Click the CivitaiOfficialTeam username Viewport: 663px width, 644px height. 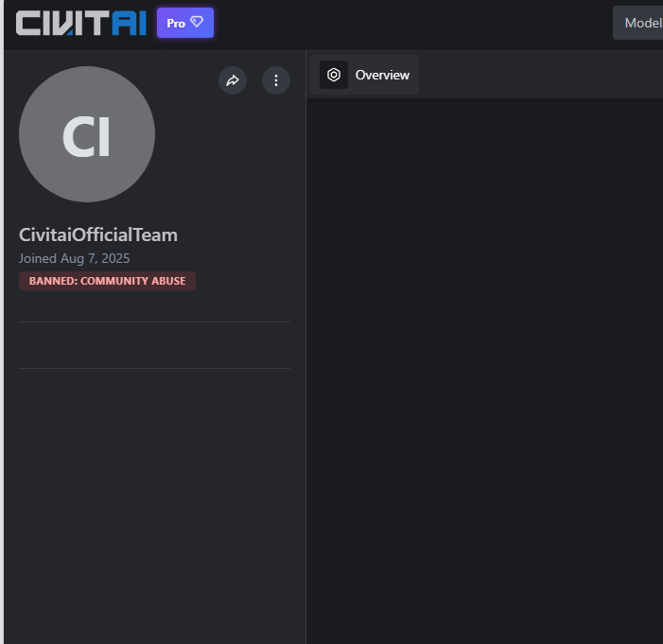click(x=98, y=235)
